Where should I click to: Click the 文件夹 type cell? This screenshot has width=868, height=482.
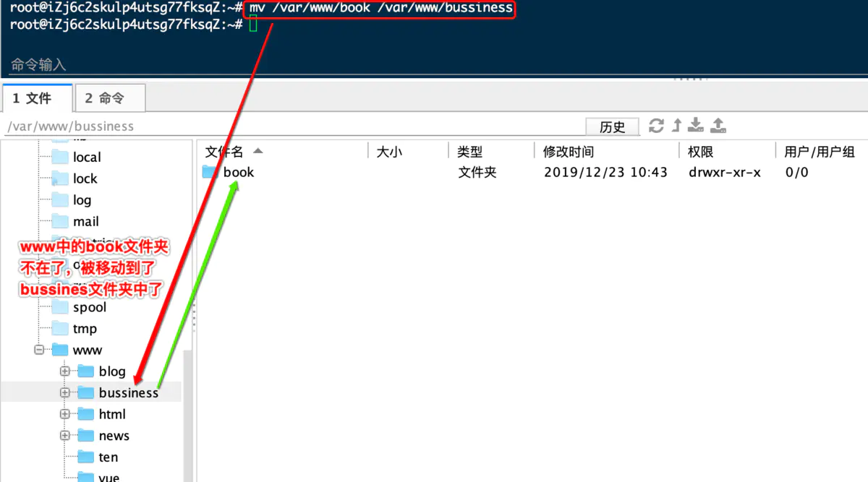(x=477, y=172)
